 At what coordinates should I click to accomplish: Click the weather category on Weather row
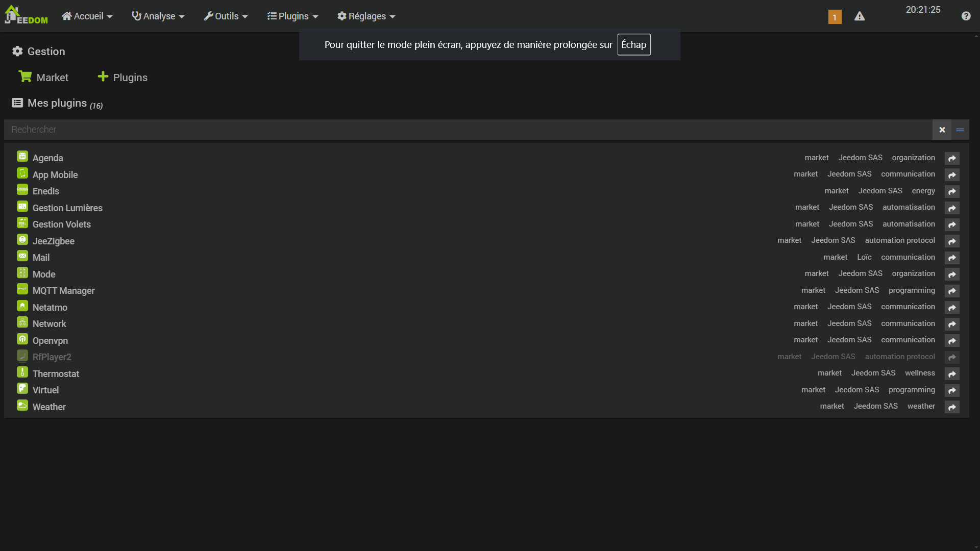921,406
